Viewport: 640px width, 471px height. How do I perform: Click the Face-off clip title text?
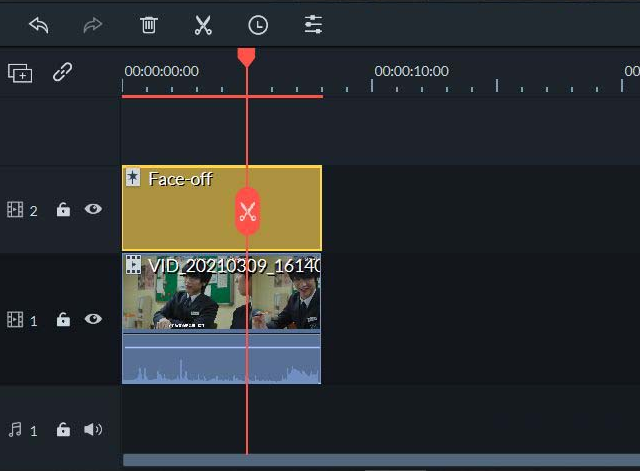click(x=180, y=179)
